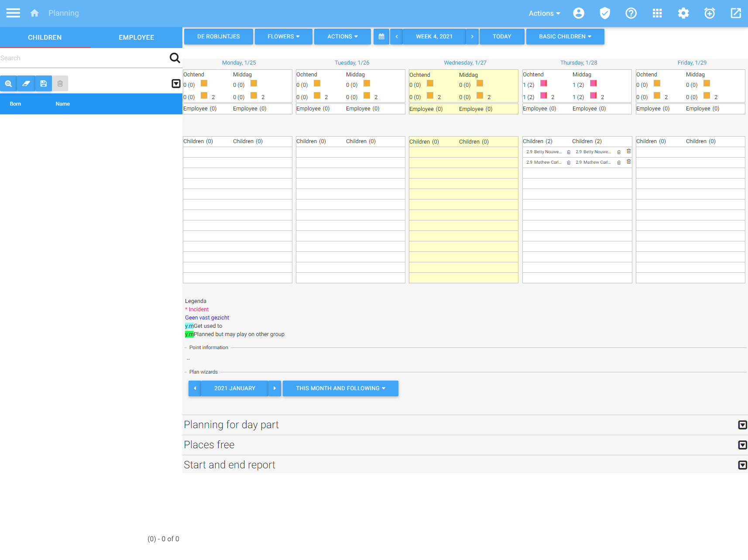This screenshot has width=748, height=560.
Task: Click the Search input field
Action: 83,58
